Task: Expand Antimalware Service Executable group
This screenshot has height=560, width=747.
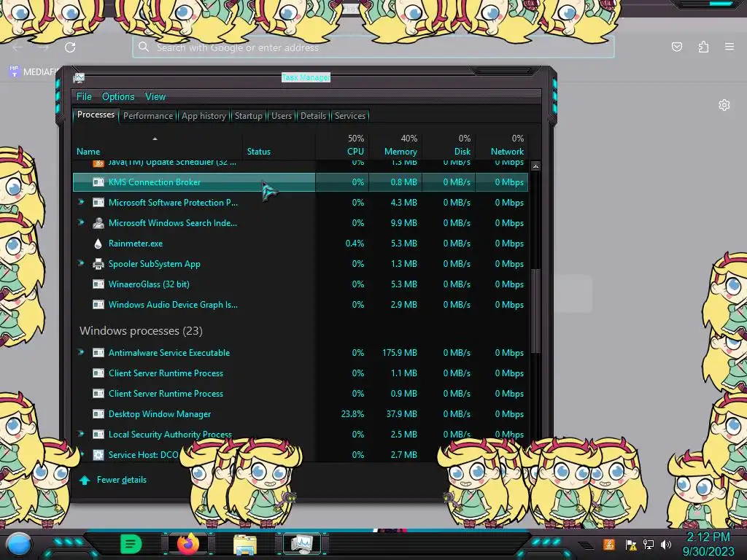Action: (82, 352)
